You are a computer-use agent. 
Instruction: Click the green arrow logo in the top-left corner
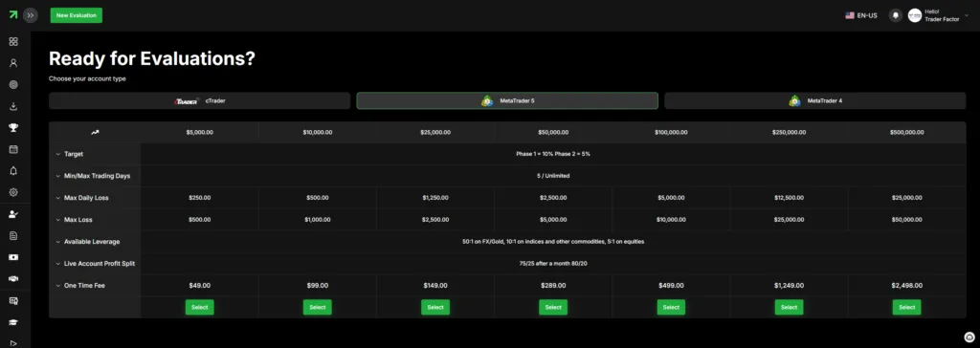coord(13,14)
